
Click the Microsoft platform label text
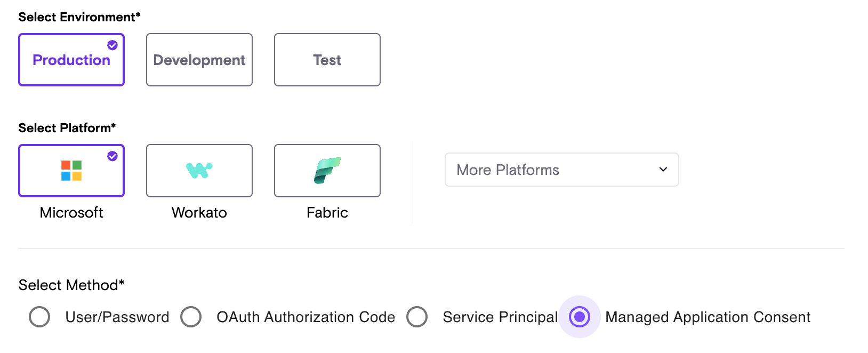point(71,213)
